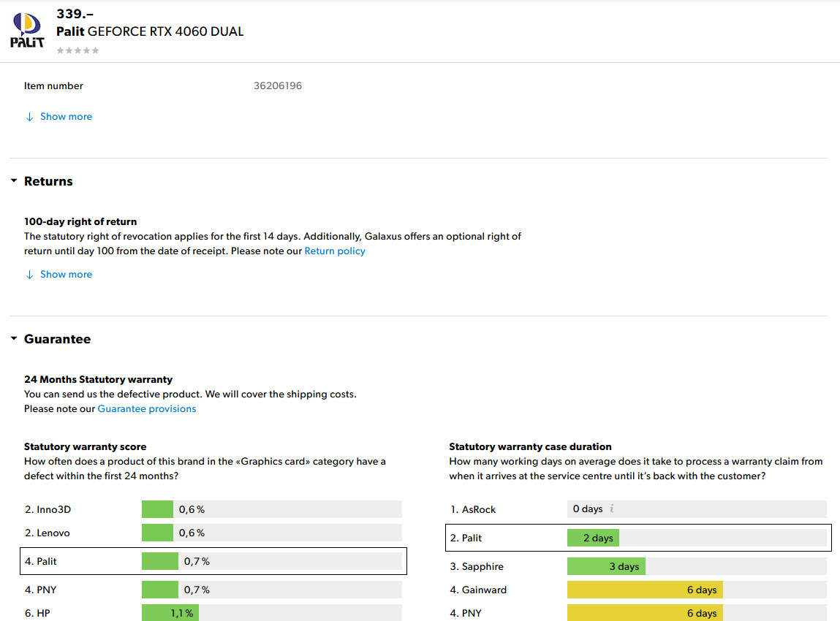Open the five-star rating under product title
The width and height of the screenshot is (840, 621).
pyautogui.click(x=77, y=50)
